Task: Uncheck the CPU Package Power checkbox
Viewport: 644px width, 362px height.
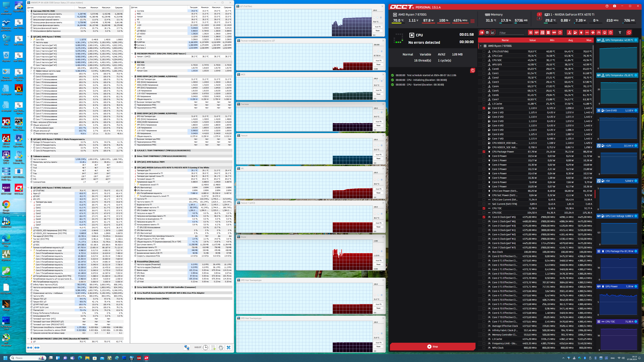Action: click(484, 152)
